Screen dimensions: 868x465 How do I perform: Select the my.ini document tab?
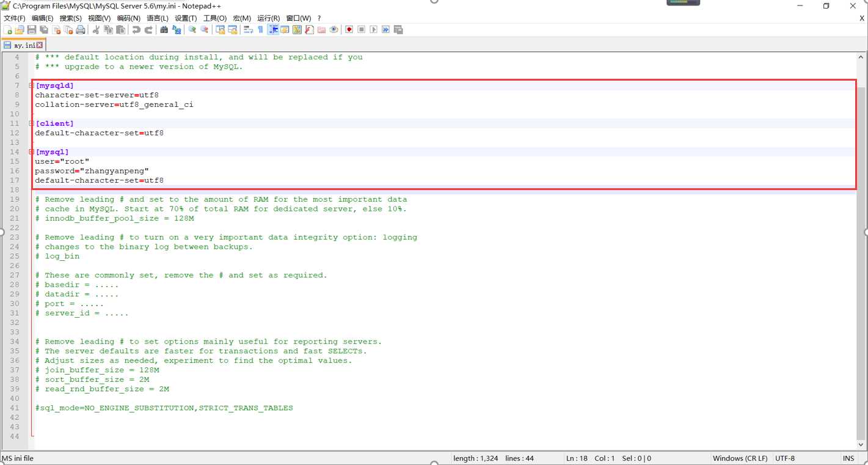pyautogui.click(x=23, y=45)
